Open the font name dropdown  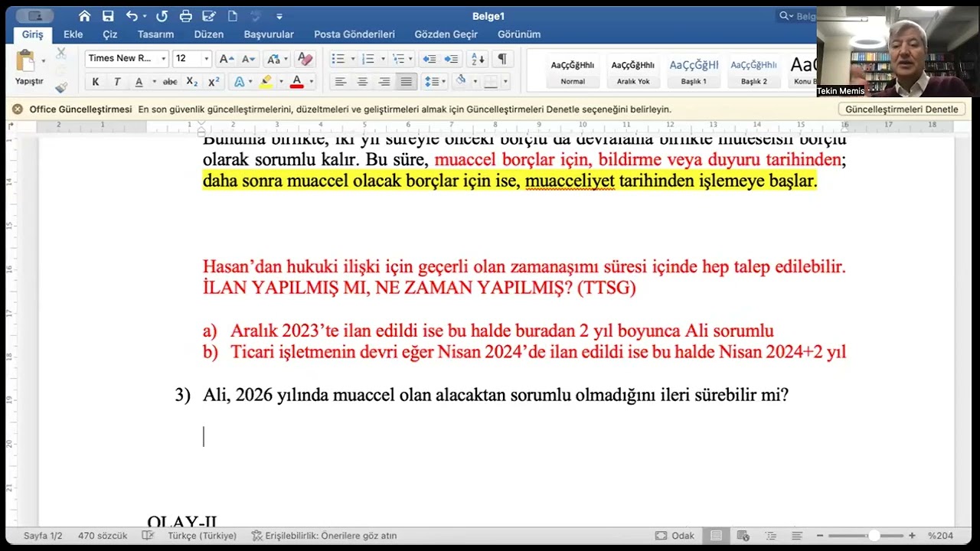(x=163, y=59)
